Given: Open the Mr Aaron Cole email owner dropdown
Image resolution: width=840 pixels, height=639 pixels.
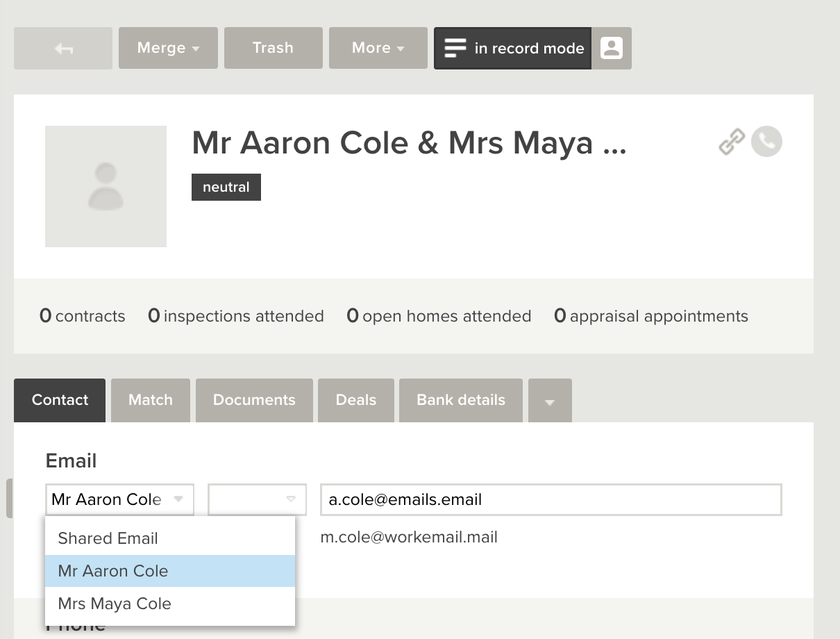Looking at the screenshot, I should click(x=119, y=499).
